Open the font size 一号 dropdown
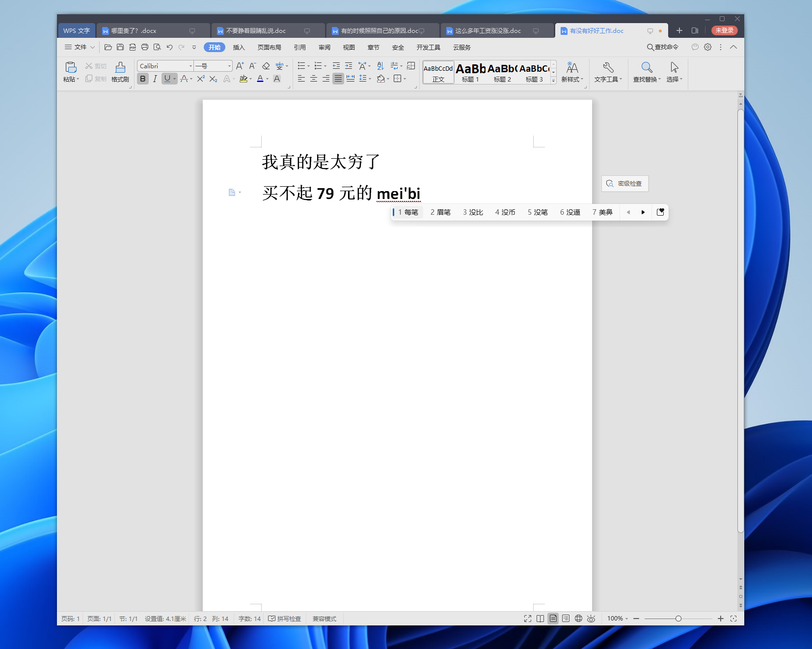This screenshot has width=812, height=649. [x=229, y=66]
